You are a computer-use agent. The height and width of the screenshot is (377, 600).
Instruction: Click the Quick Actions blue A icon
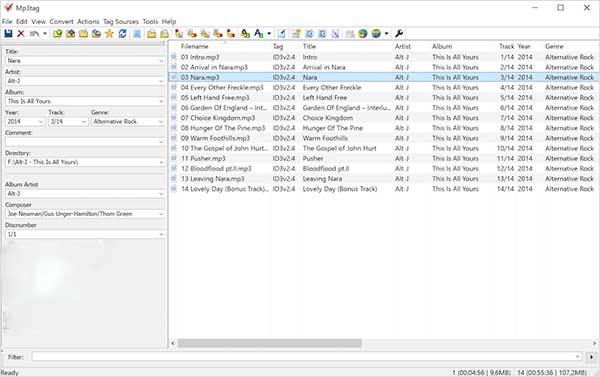pos(259,34)
